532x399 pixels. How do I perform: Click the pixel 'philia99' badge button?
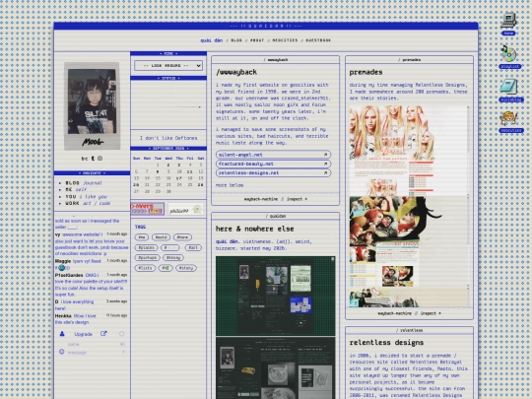pos(185,209)
